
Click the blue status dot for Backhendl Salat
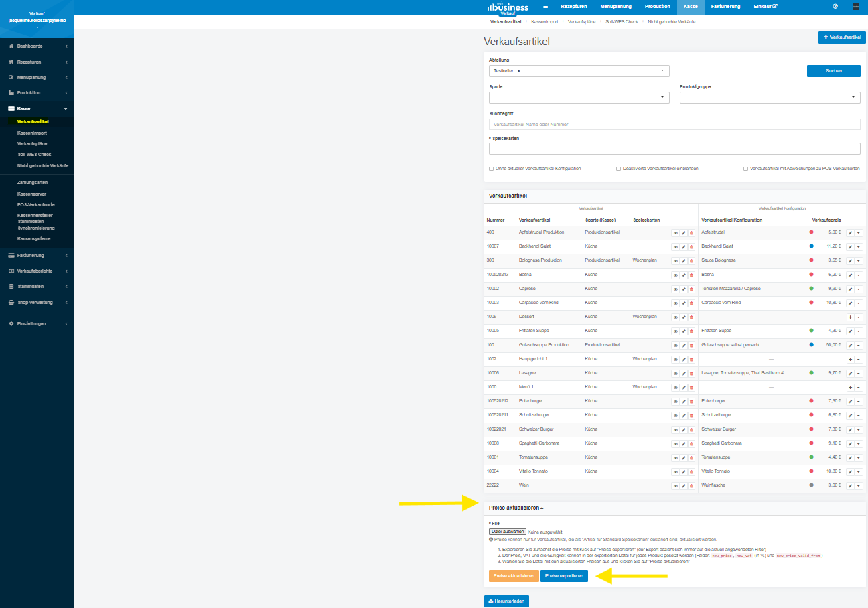812,246
